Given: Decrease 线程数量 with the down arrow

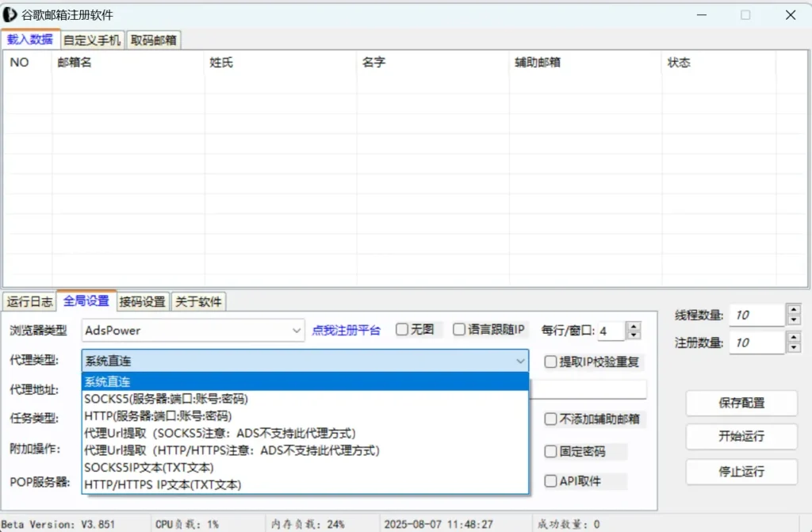Looking at the screenshot, I should (x=793, y=320).
